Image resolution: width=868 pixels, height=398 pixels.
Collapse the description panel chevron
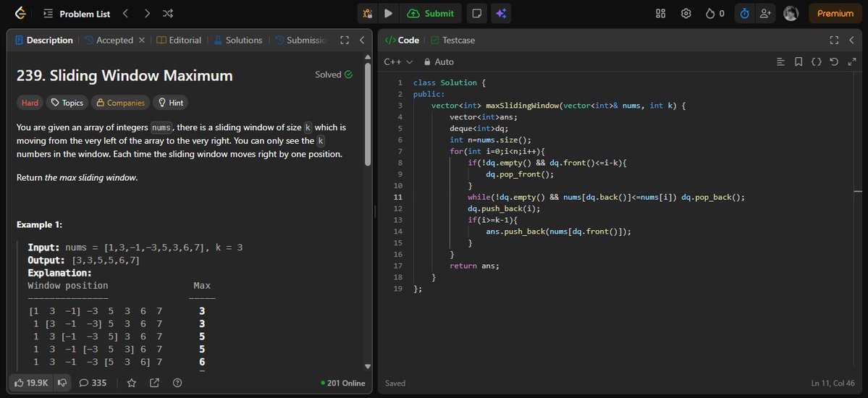pos(362,41)
